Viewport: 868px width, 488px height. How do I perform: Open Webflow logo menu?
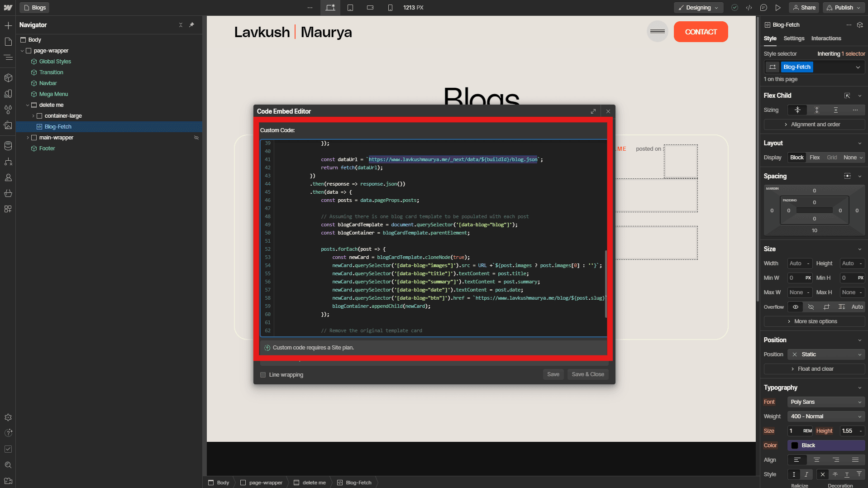click(x=8, y=8)
